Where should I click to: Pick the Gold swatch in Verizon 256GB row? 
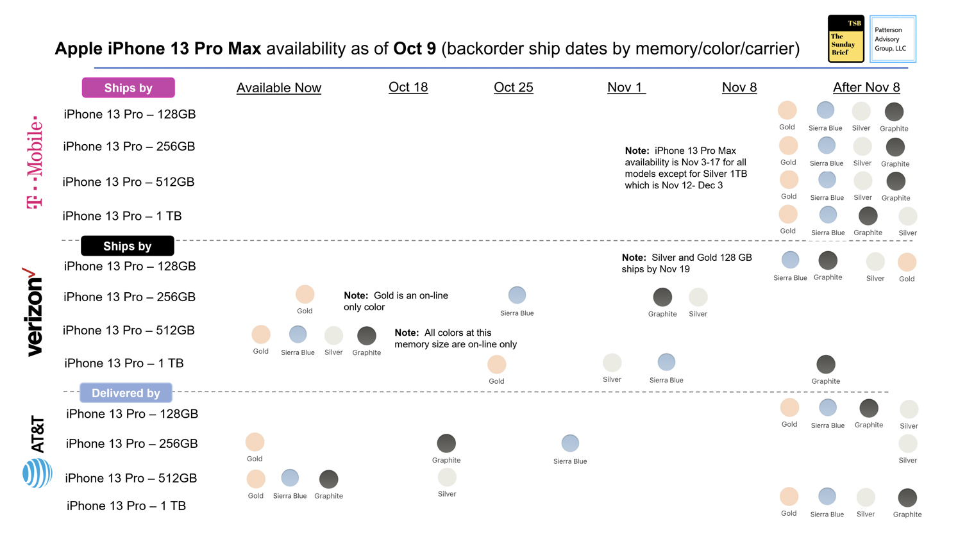pyautogui.click(x=305, y=295)
